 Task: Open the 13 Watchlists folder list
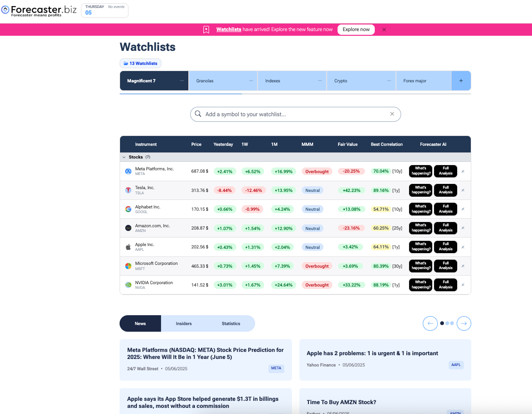pyautogui.click(x=140, y=64)
